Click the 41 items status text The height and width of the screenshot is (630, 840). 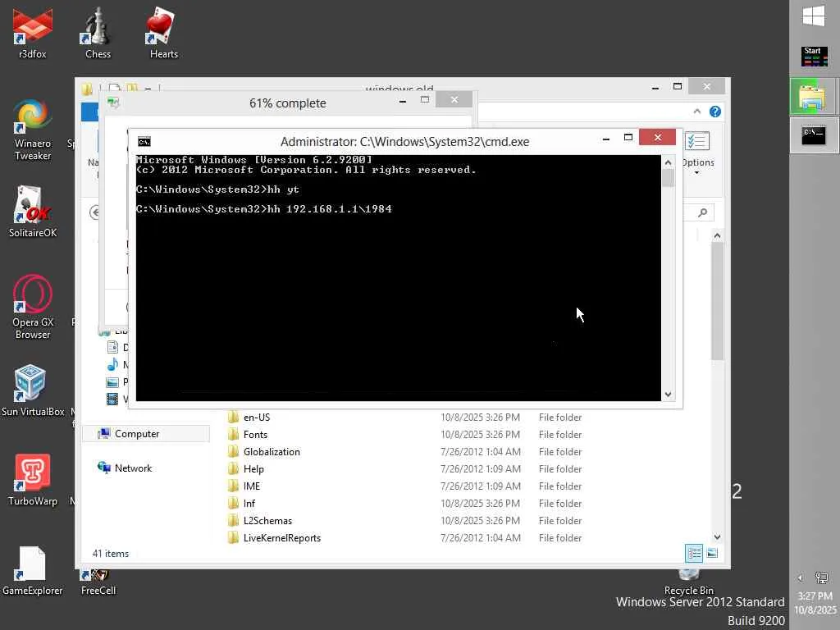pyautogui.click(x=111, y=554)
